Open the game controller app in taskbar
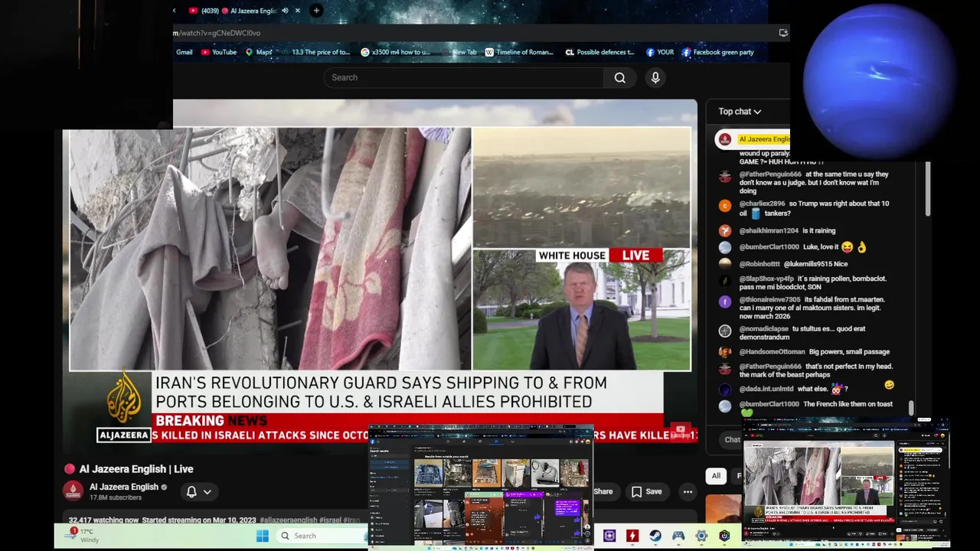 [678, 536]
